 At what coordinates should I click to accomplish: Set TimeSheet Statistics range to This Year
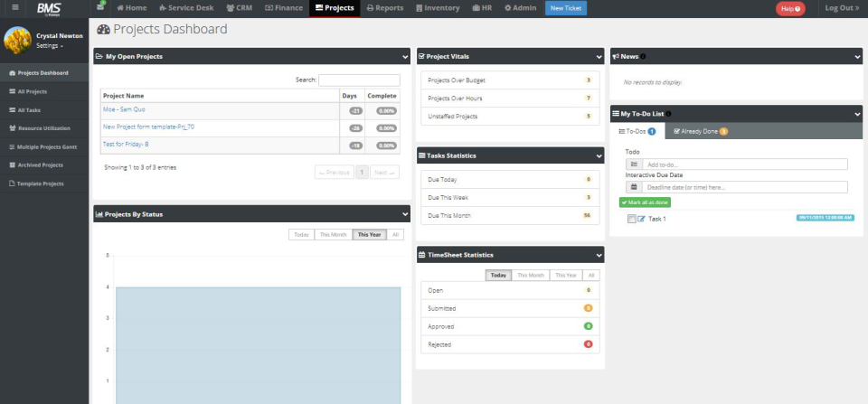[x=566, y=275]
